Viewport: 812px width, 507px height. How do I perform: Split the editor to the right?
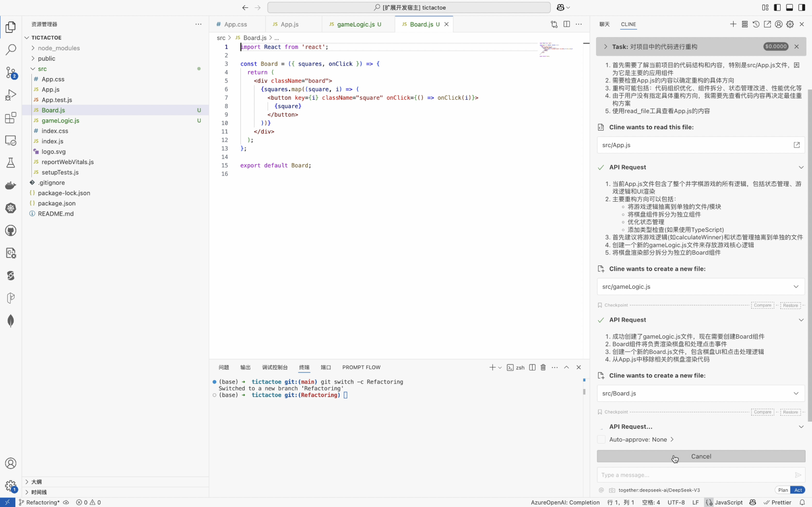click(x=567, y=24)
